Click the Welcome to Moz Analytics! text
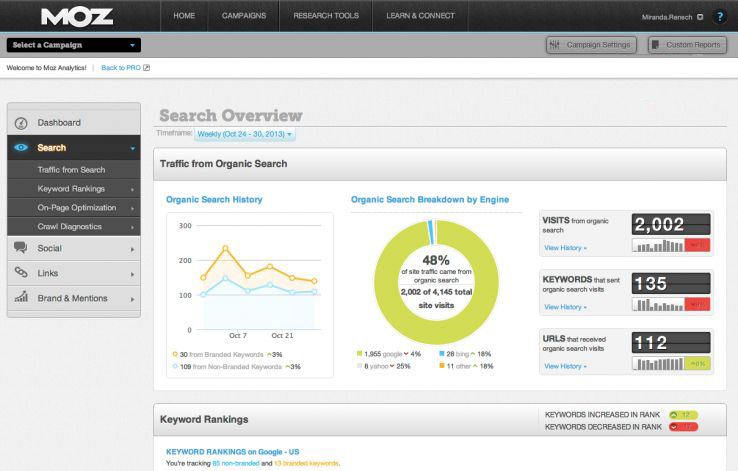This screenshot has width=738, height=471. click(47, 68)
